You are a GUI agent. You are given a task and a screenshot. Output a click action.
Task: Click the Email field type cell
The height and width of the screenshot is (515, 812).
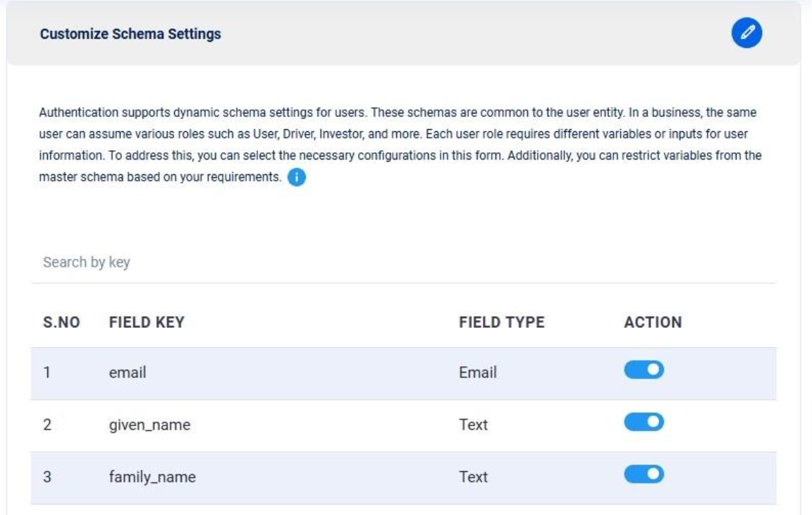[x=477, y=372]
